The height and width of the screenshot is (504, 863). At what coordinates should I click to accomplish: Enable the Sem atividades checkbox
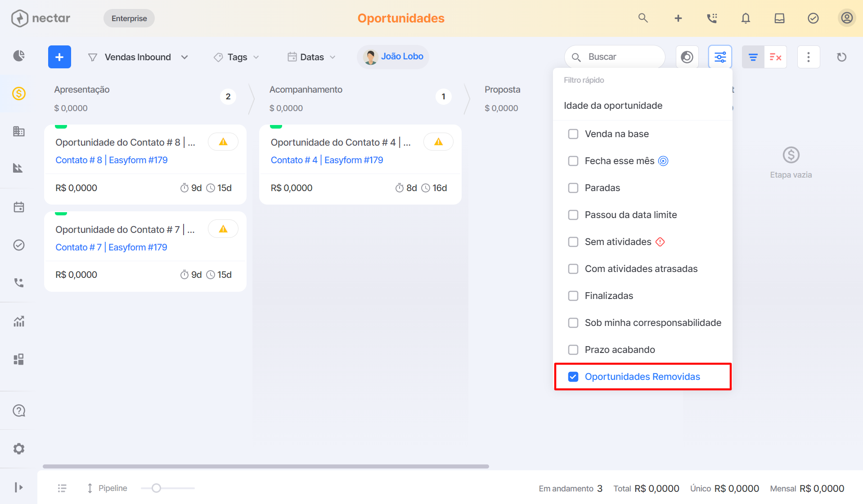[573, 242]
